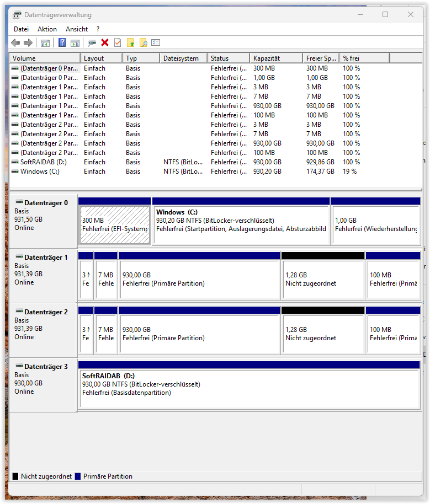430x504 pixels.
Task: Open the Datei menu
Action: pyautogui.click(x=21, y=29)
